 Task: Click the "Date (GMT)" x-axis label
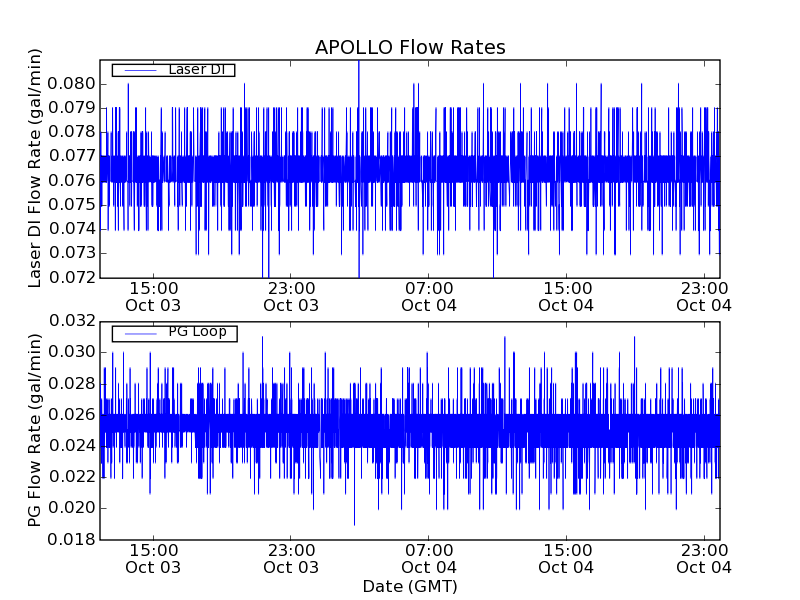(410, 587)
